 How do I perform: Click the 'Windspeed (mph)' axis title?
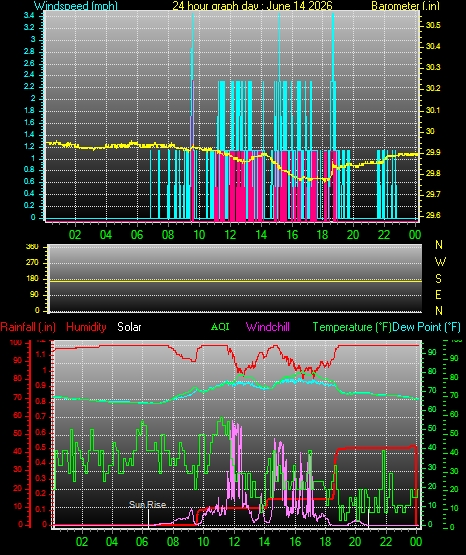(76, 6)
